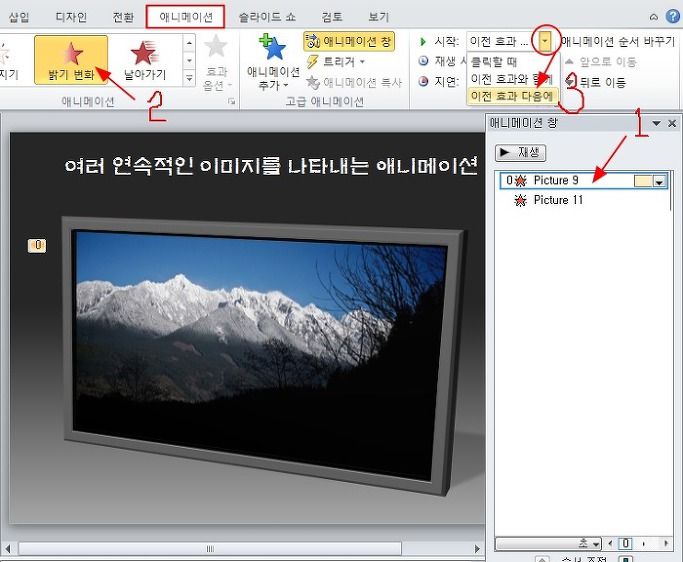Open the 검토 ribbon tab
Viewport: 683px width, 562px height.
click(x=331, y=17)
